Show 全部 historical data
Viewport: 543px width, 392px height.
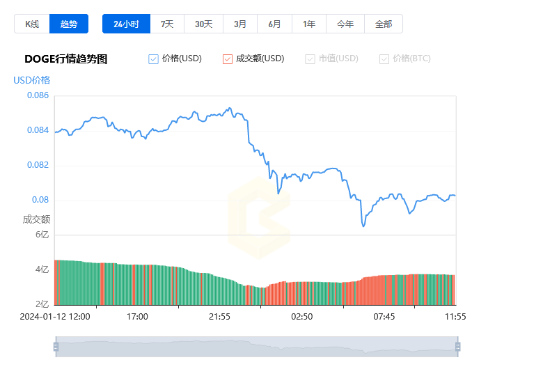tap(384, 24)
